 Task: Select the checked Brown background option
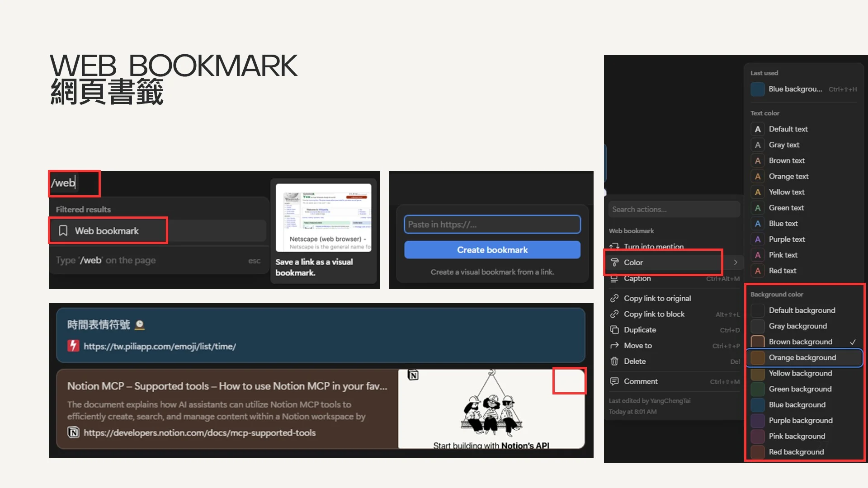point(800,342)
